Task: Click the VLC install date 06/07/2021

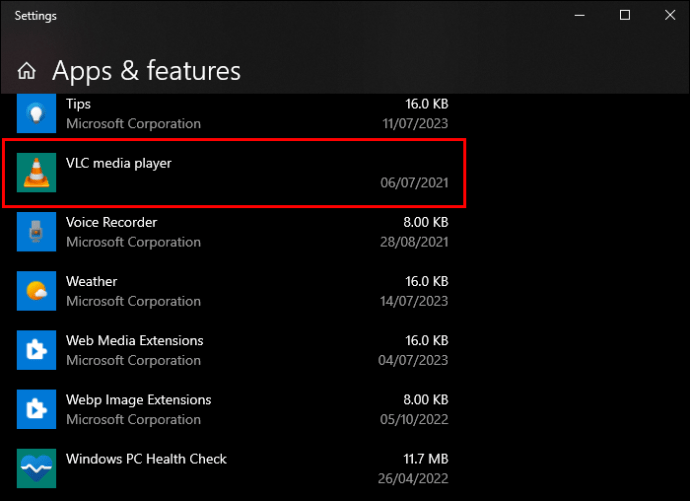Action: pyautogui.click(x=414, y=183)
